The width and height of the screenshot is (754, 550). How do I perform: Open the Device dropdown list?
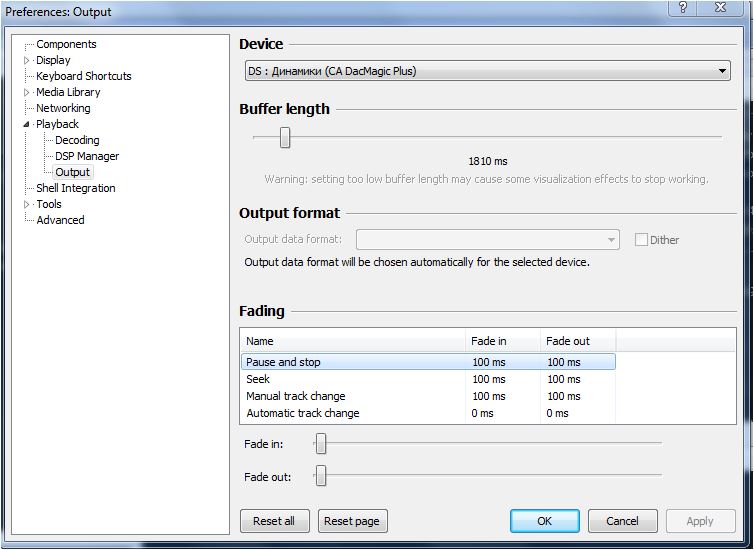point(722,71)
